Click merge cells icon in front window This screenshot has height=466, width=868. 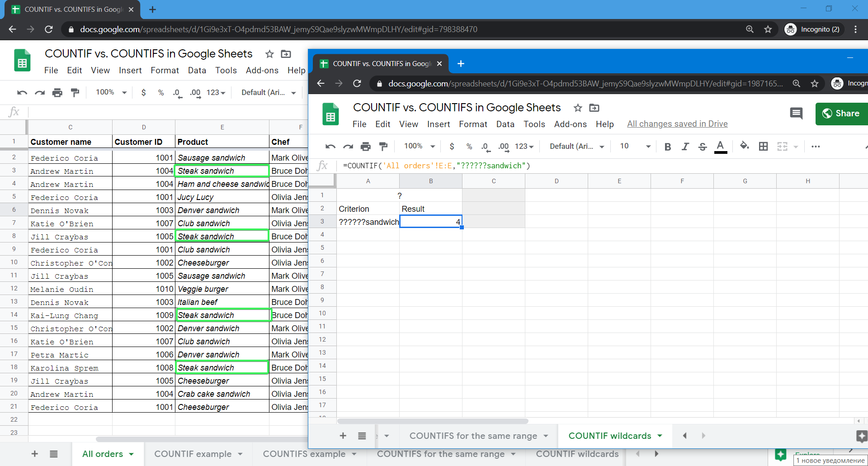[x=783, y=146]
